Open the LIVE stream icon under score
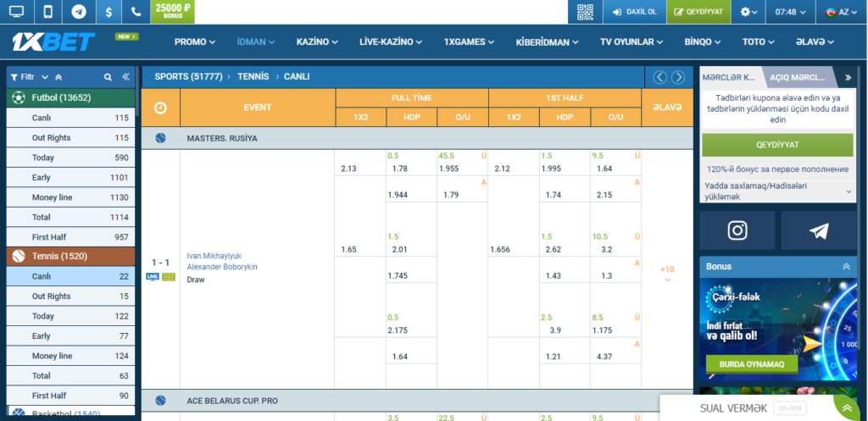Screen dimensions: 868x421 (153, 277)
